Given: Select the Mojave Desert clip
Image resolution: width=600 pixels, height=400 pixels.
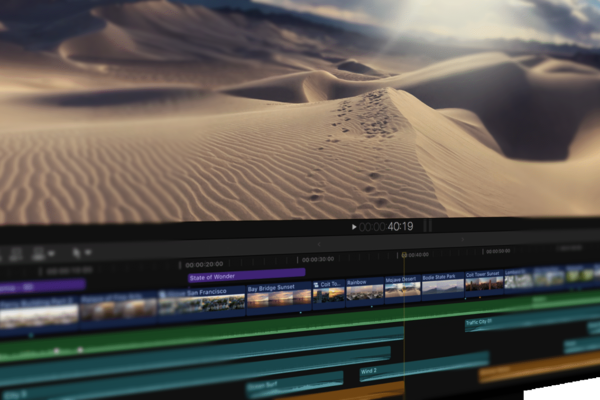Looking at the screenshot, I should [403, 289].
